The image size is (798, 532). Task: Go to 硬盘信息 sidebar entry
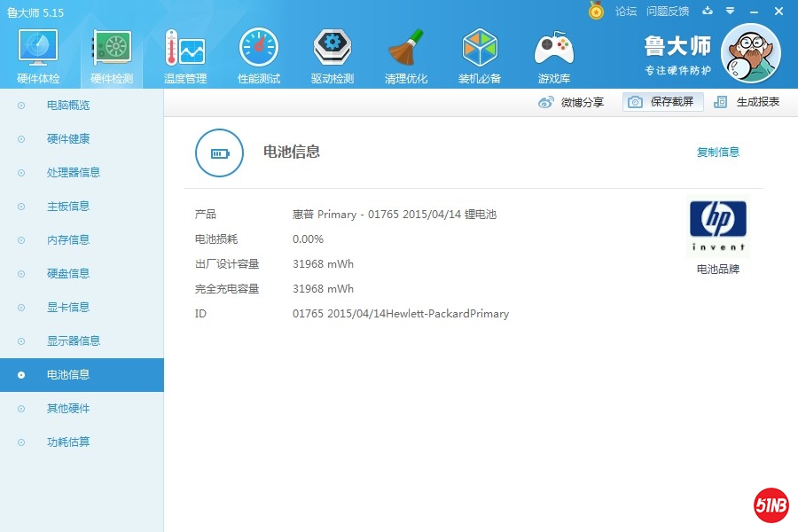click(x=68, y=274)
